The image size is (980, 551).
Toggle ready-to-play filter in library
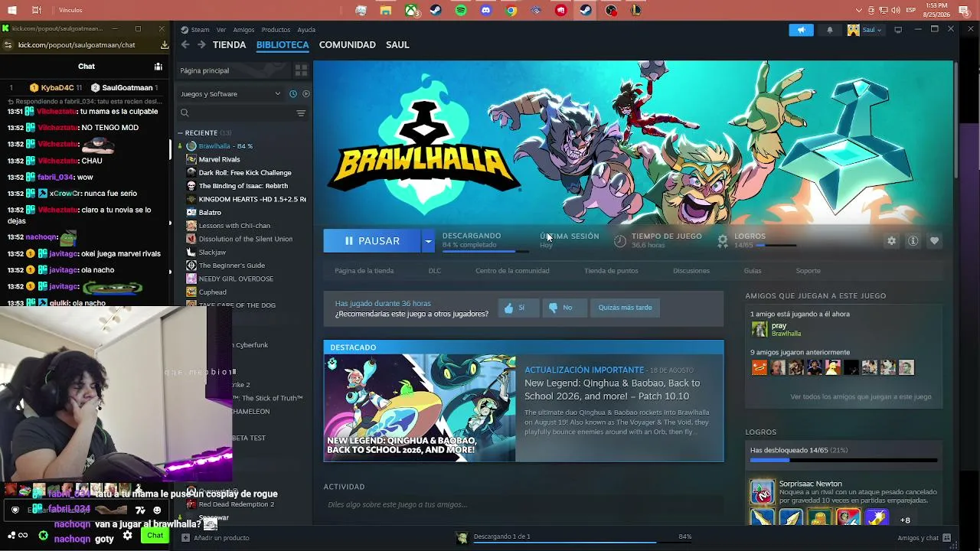(305, 94)
